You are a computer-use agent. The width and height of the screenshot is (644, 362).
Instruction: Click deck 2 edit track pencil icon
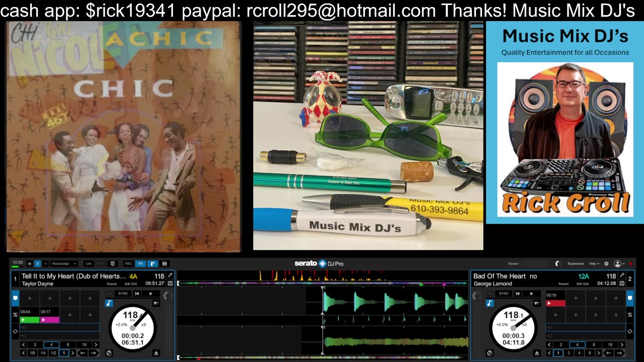622,276
